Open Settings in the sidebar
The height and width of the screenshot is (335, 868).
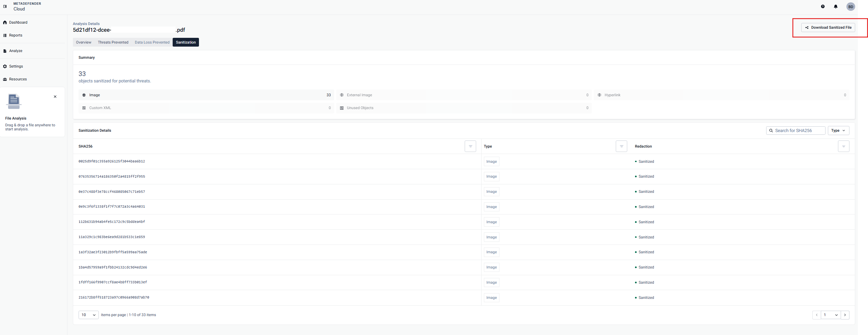16,66
